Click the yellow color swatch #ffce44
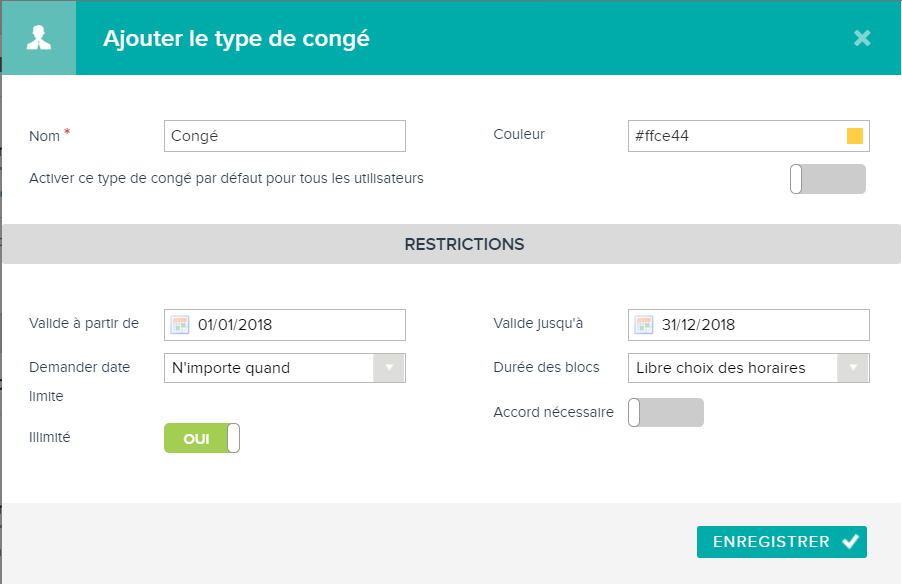 point(855,136)
